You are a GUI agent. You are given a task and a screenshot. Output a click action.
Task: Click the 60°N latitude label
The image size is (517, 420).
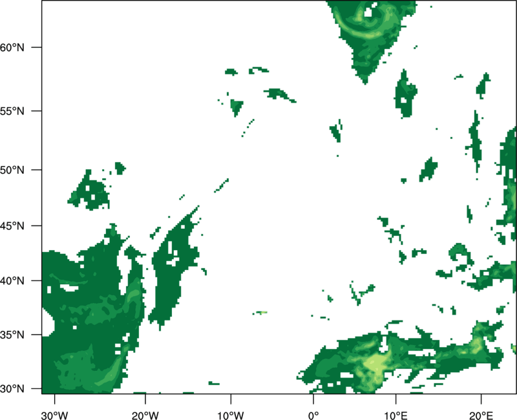point(12,47)
